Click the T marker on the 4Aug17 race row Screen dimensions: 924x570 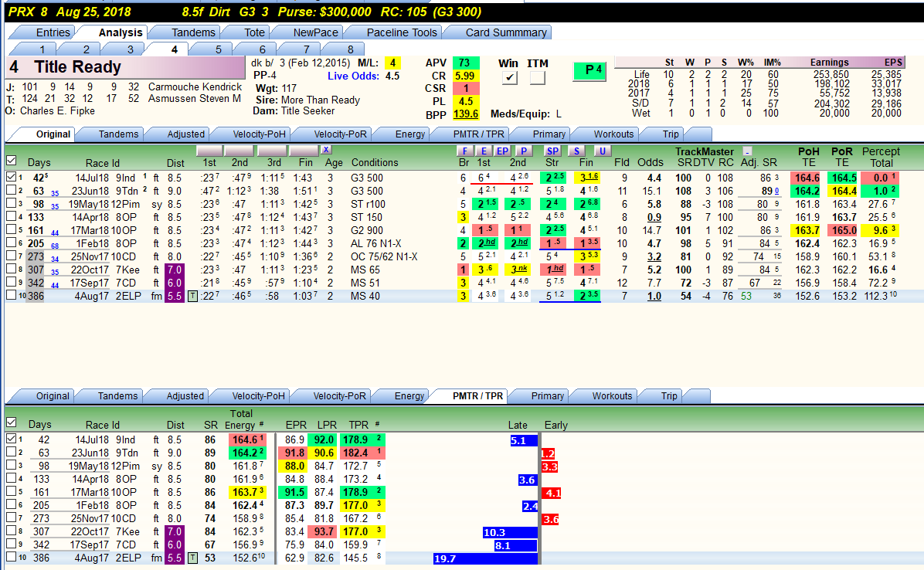[x=192, y=296]
